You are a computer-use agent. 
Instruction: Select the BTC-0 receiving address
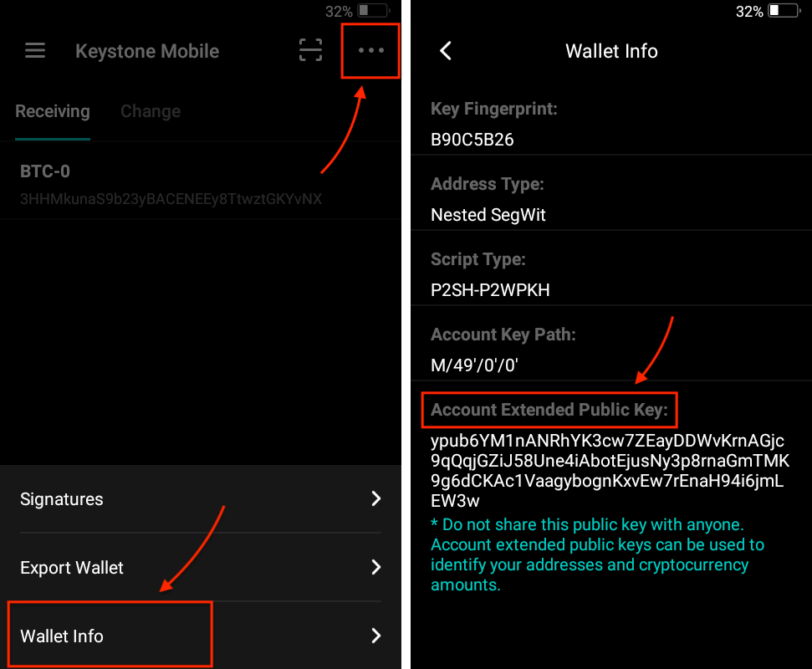pos(171,185)
